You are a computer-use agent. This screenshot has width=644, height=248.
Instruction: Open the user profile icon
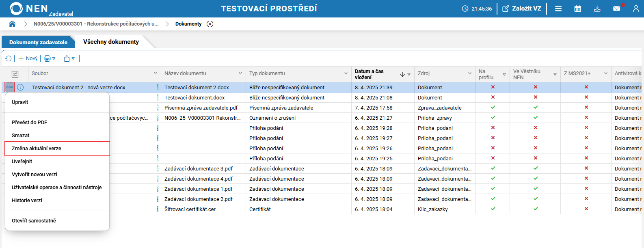coord(636,9)
